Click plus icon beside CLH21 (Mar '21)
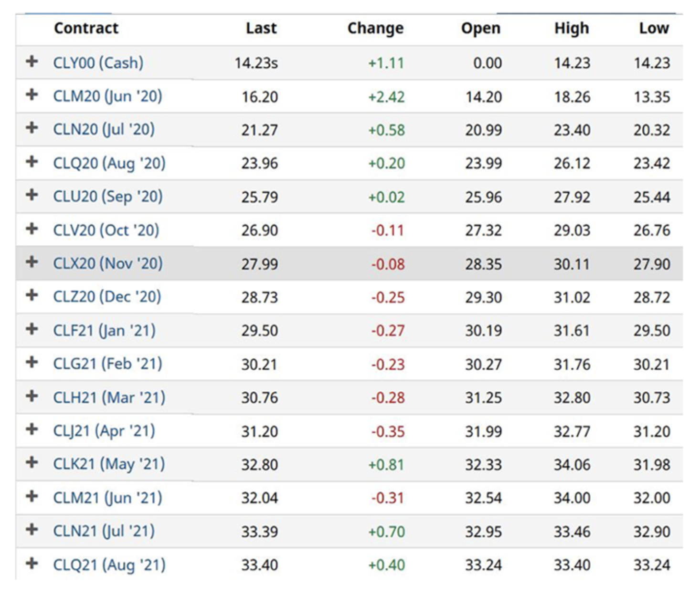 point(32,396)
